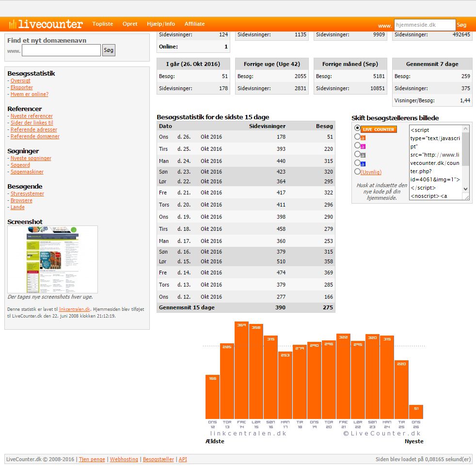Click the Visninger/Besøg value 1,44
Image resolution: width=476 pixels, height=466 pixels.
click(465, 100)
